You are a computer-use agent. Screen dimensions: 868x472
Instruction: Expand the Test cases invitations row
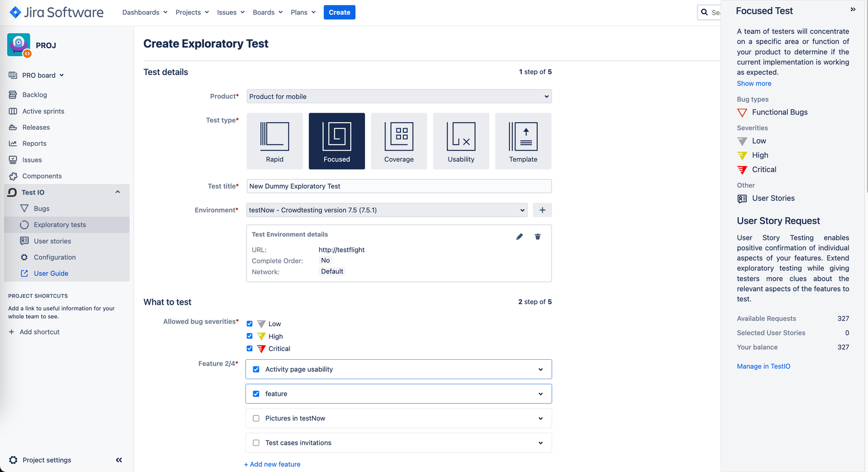[541, 443]
